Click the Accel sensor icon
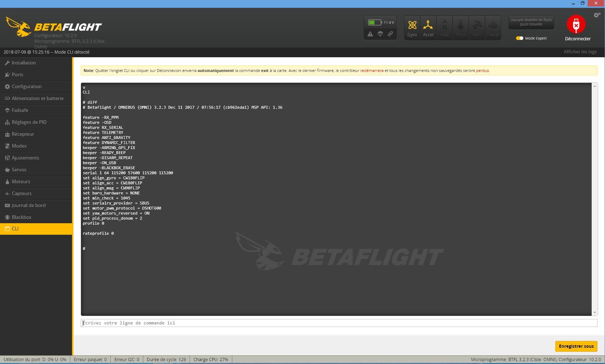This screenshot has height=364, width=605. pos(428,25)
